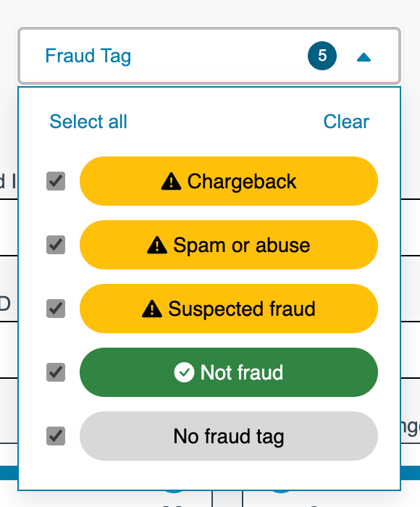Toggle the No fraud tag checkbox
Image resolution: width=420 pixels, height=507 pixels.
56,436
